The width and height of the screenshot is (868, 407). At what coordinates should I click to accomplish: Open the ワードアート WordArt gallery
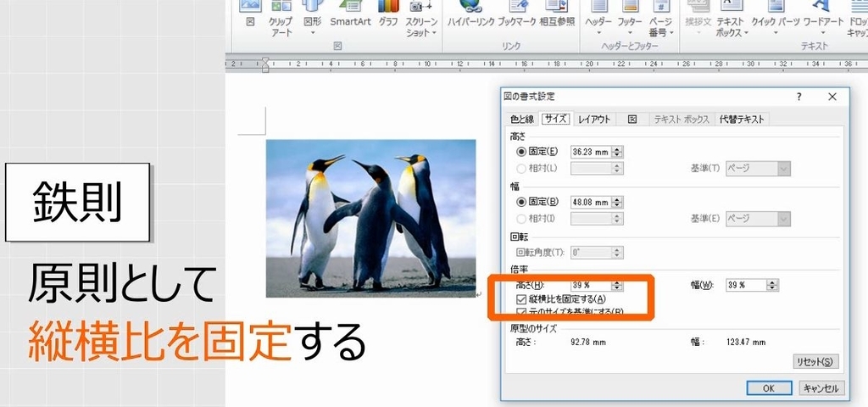822,18
